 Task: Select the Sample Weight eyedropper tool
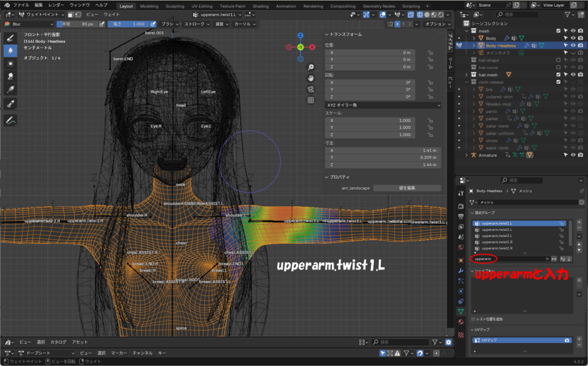point(10,104)
